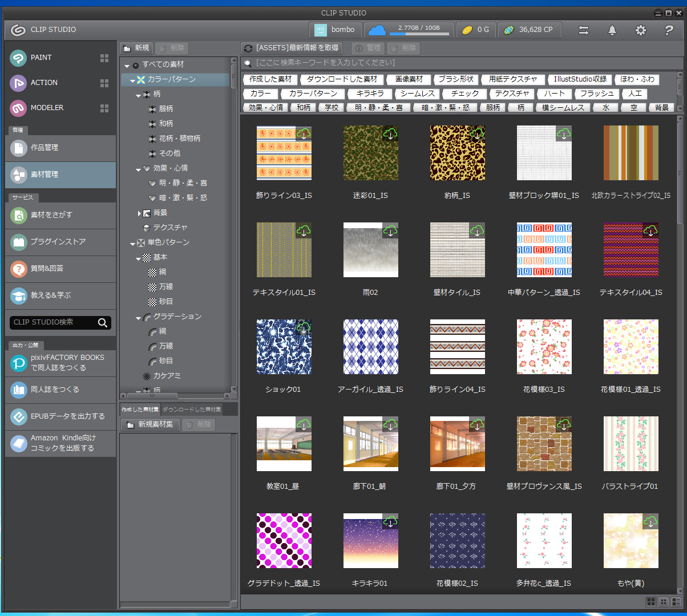The height and width of the screenshot is (616, 687).
Task: Click the [ASSETS]最新情報を取得 button
Action: [292, 48]
